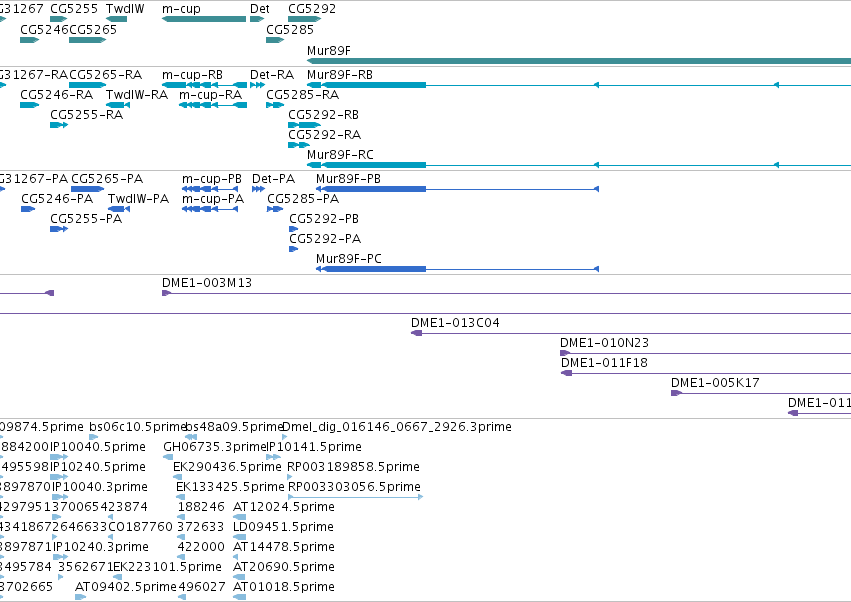Click the Det-PA protein feature
Image resolution: width=851 pixels, height=602 pixels.
[258, 189]
